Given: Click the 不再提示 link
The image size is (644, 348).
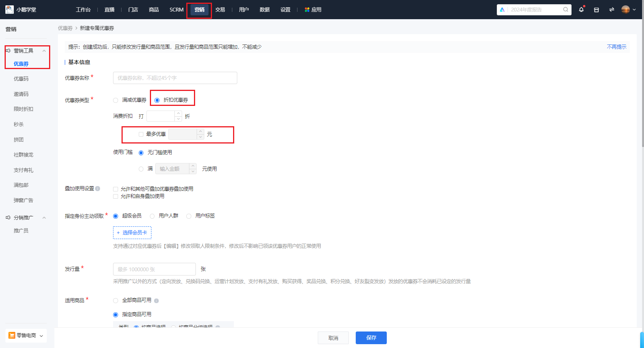Looking at the screenshot, I should pos(616,46).
